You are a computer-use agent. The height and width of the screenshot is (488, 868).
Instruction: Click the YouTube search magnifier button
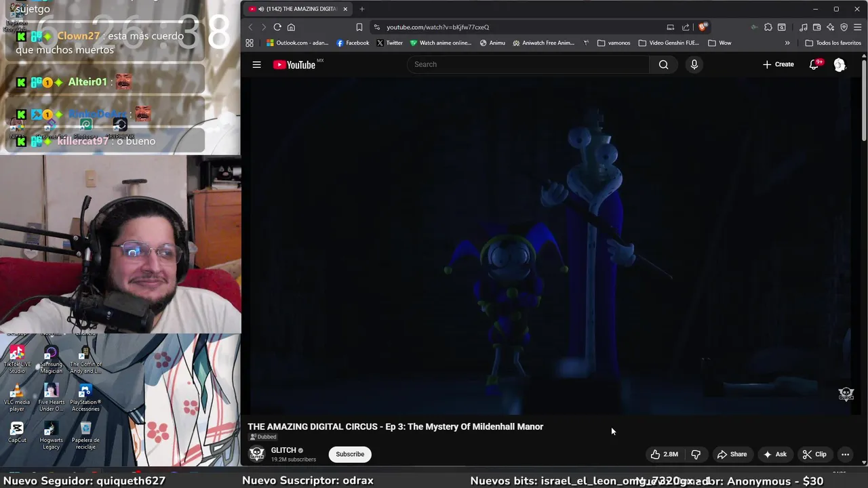click(x=663, y=64)
